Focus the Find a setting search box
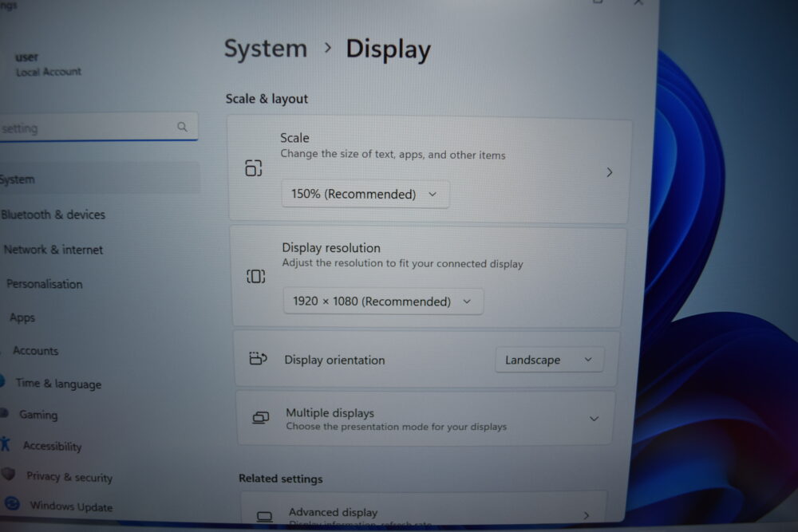Viewport: 798px width, 532px height. (x=98, y=127)
